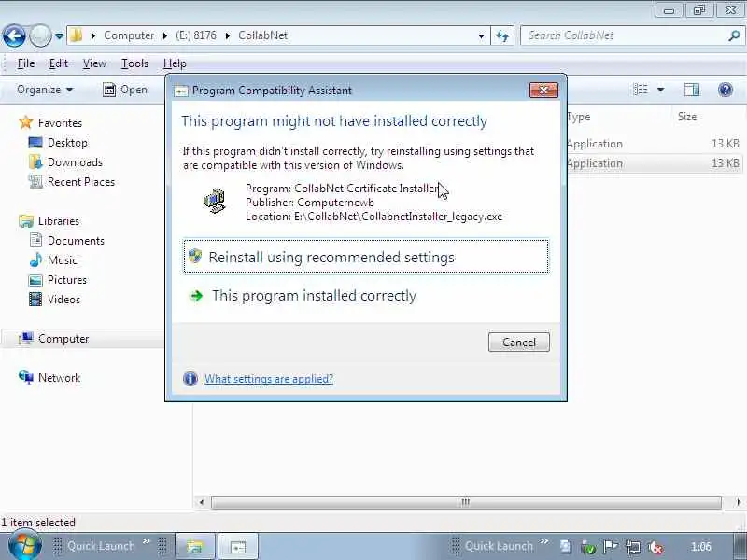Expand the right Quick Launch chevron
The height and width of the screenshot is (560, 747).
coord(544,541)
